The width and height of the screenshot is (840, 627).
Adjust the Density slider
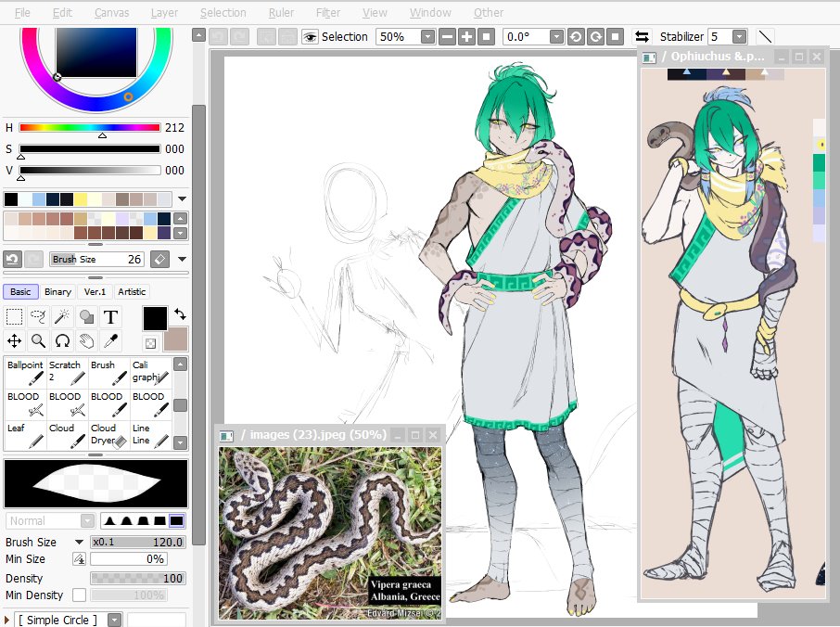tap(137, 578)
